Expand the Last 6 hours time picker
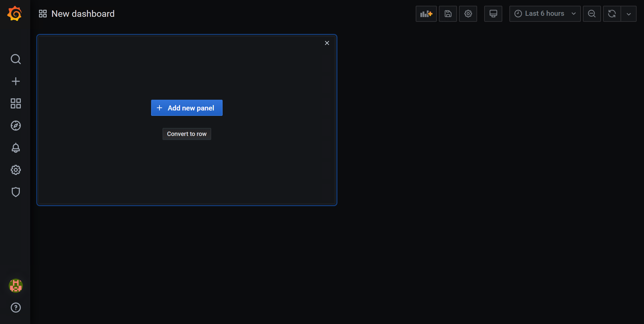 (545, 14)
